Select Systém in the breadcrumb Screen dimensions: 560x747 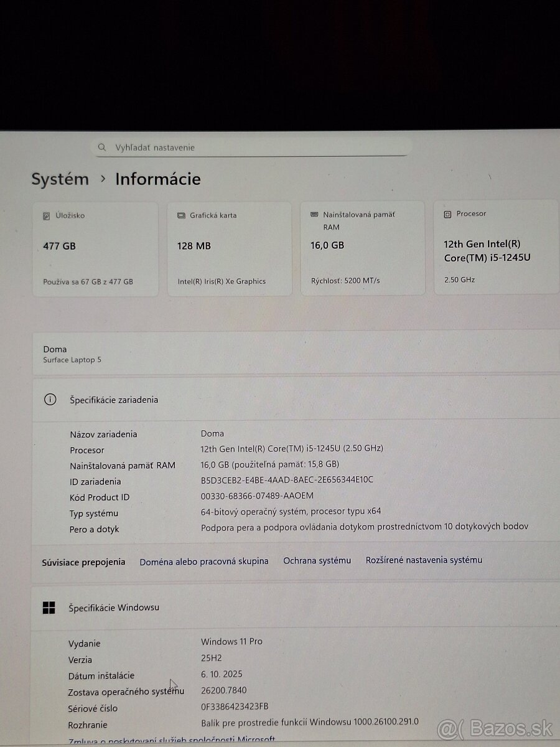click(59, 179)
